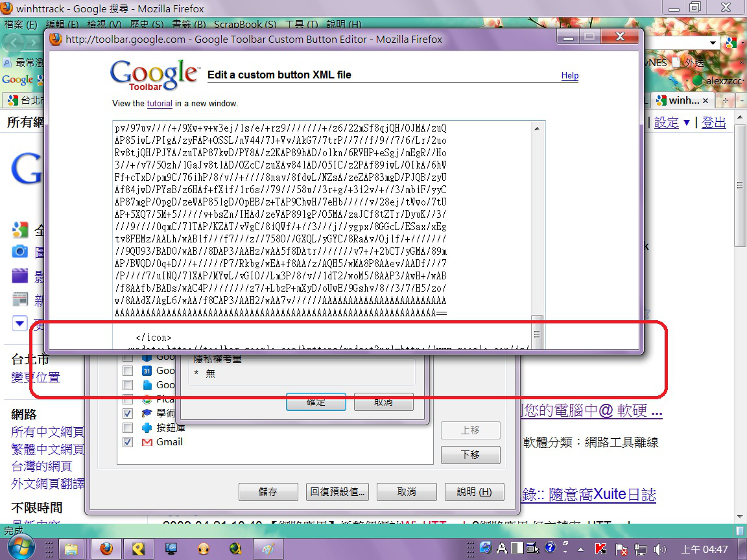Grab the XML text area scrollbar thumb
Viewport: 747px width, 560px height.
pyautogui.click(x=537, y=334)
